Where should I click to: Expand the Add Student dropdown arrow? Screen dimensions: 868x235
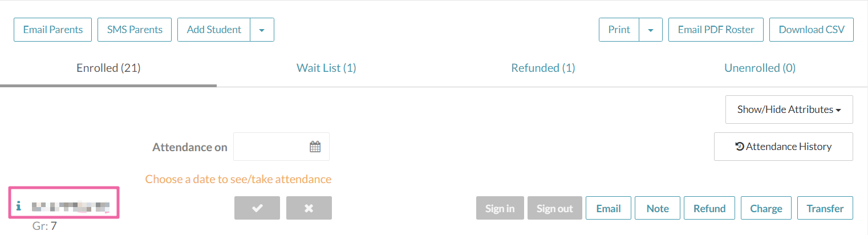click(x=262, y=30)
